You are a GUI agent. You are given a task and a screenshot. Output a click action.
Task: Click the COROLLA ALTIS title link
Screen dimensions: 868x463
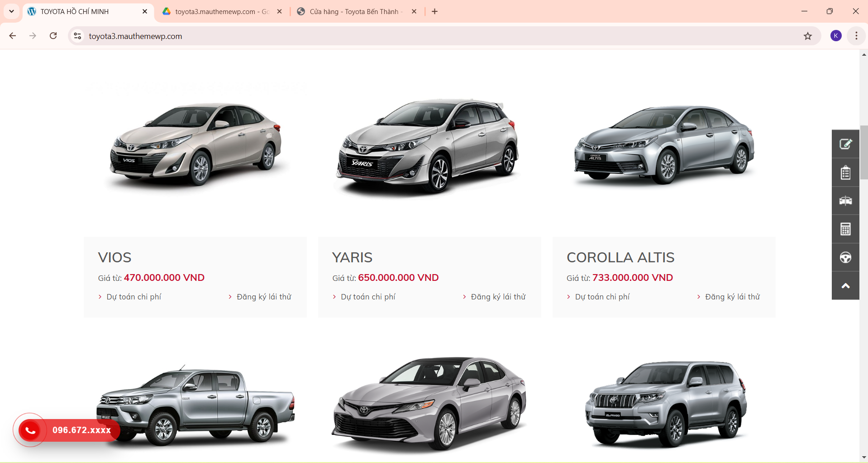pyautogui.click(x=620, y=257)
